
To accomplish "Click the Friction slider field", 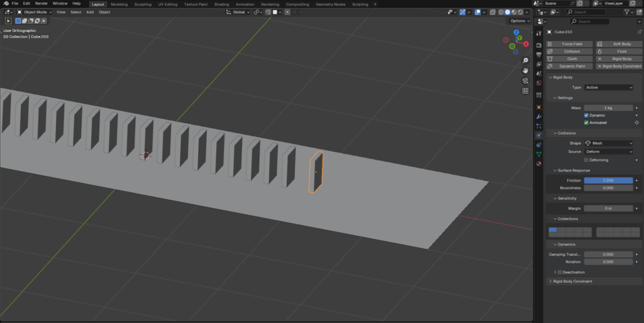I will pyautogui.click(x=609, y=180).
